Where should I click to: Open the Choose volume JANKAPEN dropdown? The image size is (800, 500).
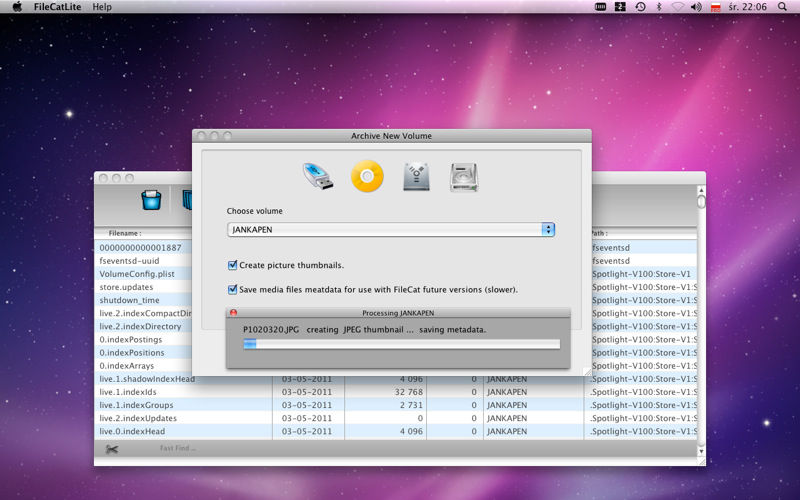pos(391,230)
